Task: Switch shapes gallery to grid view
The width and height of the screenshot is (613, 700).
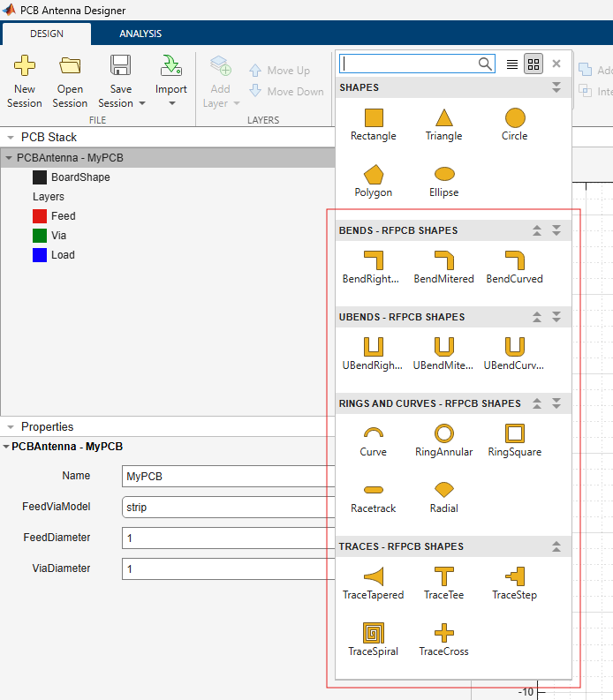Action: [x=534, y=64]
